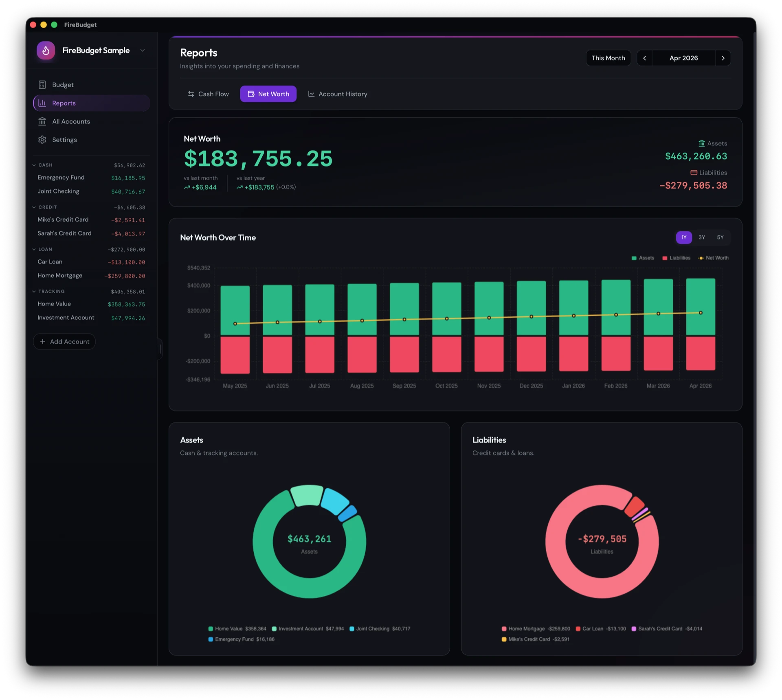Click the FireBudget flame logo
Viewport: 782px width, 700px height.
(46, 50)
